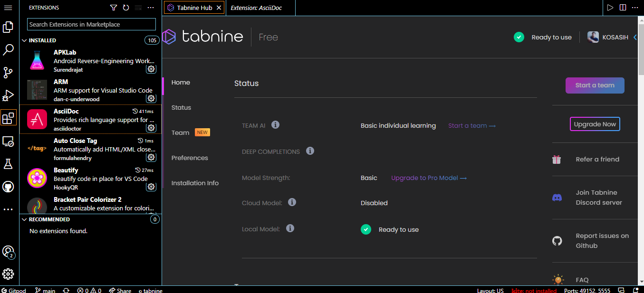Filter extensions with funnel icon
This screenshot has width=644, height=293.
coord(113,8)
